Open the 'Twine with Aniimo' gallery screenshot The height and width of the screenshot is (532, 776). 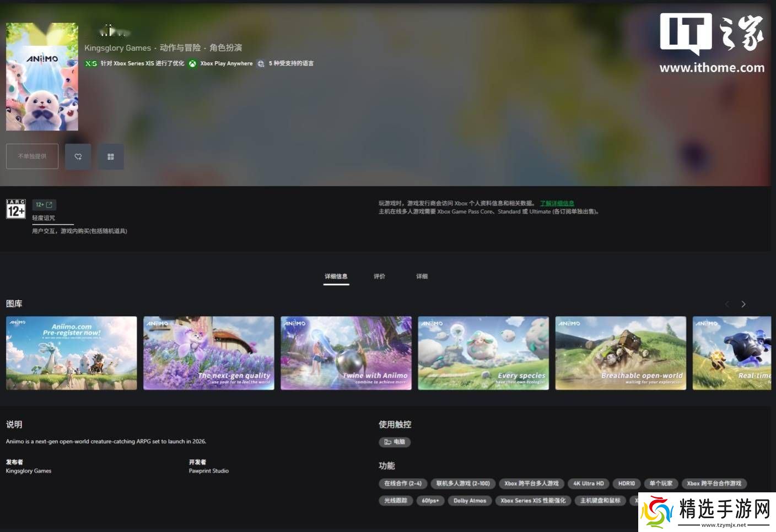(346, 353)
